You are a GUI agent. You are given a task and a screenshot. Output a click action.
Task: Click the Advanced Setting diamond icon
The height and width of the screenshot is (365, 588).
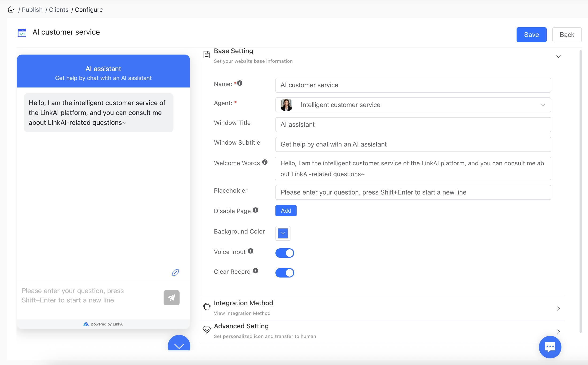[x=207, y=329]
